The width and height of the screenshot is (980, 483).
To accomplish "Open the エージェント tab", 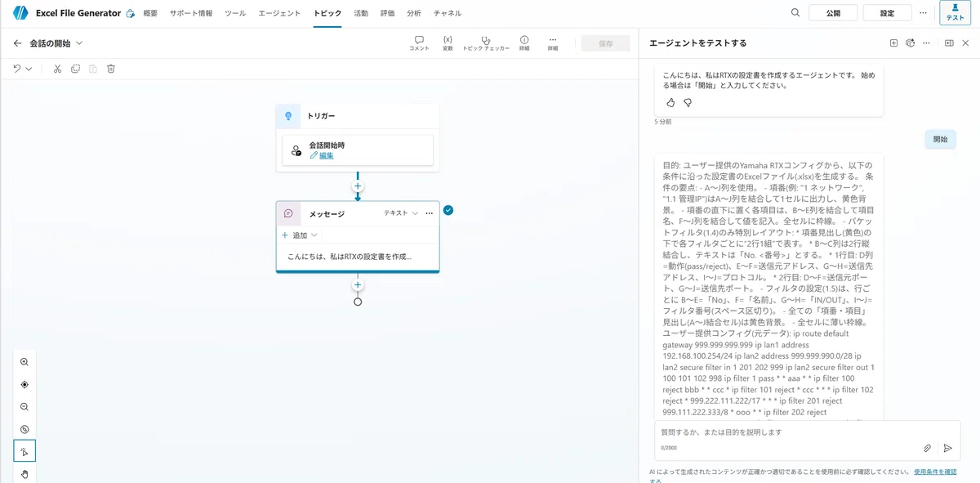I will click(279, 13).
